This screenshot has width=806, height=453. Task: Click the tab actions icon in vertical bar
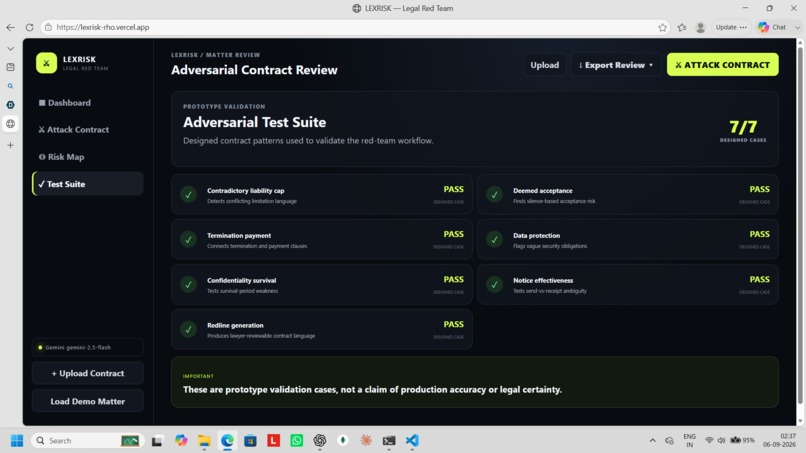tap(10, 67)
